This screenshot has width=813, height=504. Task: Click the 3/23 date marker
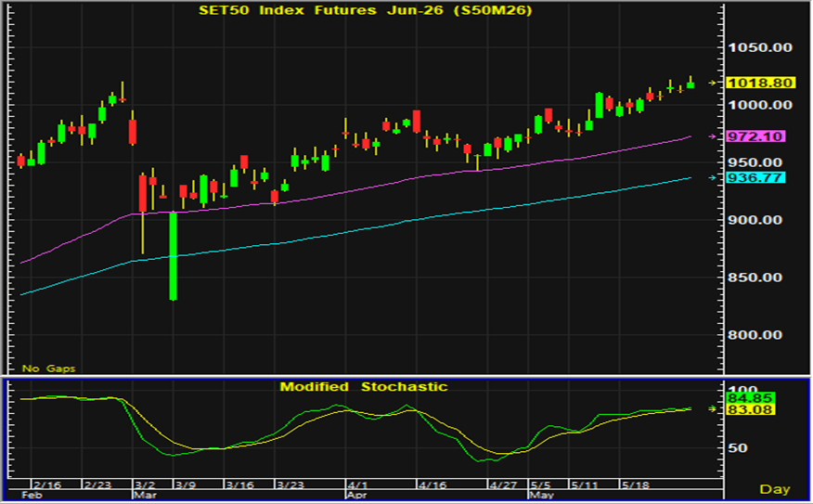[x=290, y=485]
